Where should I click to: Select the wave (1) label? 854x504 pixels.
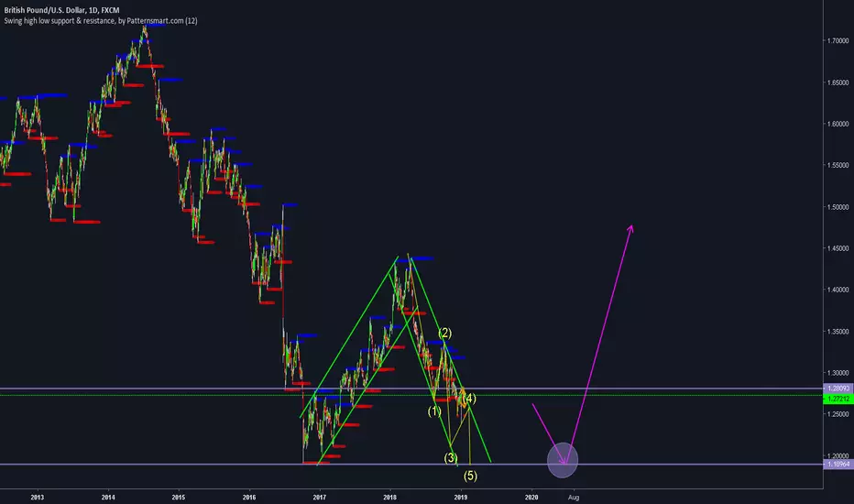(x=434, y=411)
